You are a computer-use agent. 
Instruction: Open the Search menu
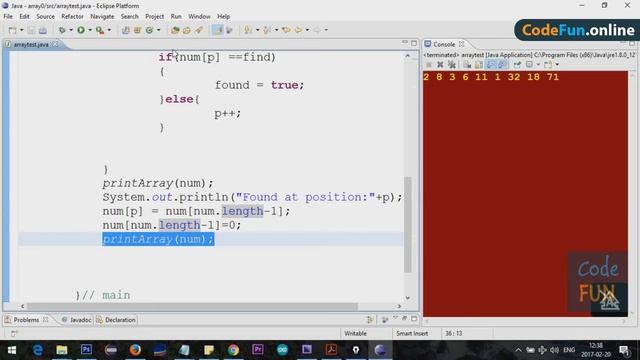click(129, 16)
